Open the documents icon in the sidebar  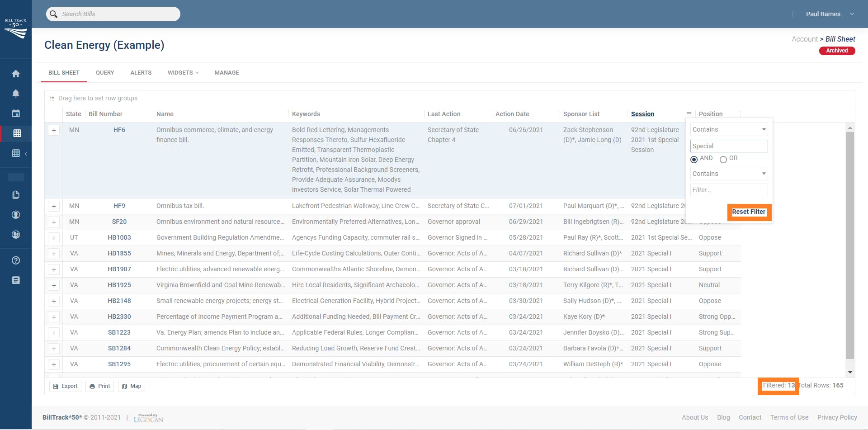(x=16, y=195)
